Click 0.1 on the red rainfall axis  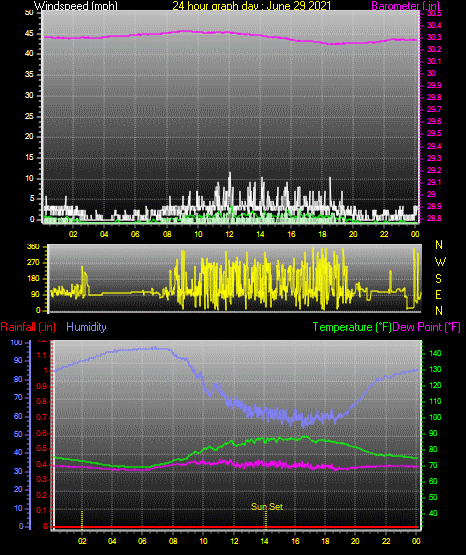(x=42, y=510)
